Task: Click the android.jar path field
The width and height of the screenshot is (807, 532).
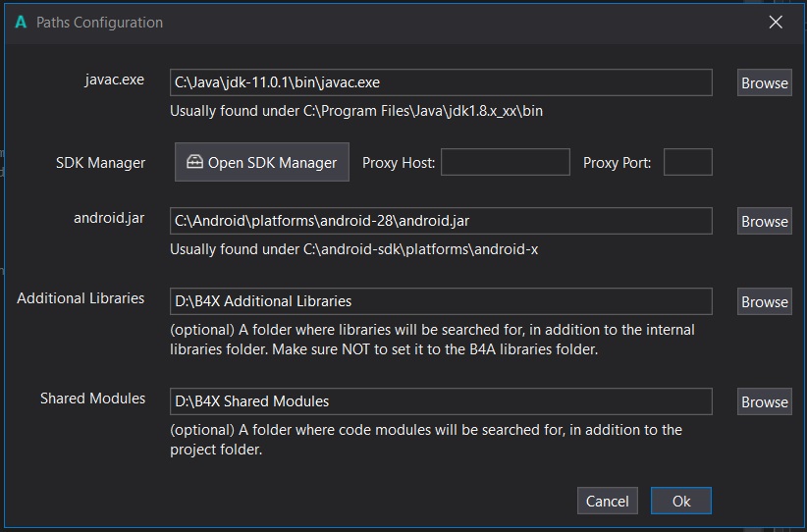Action: 441,222
